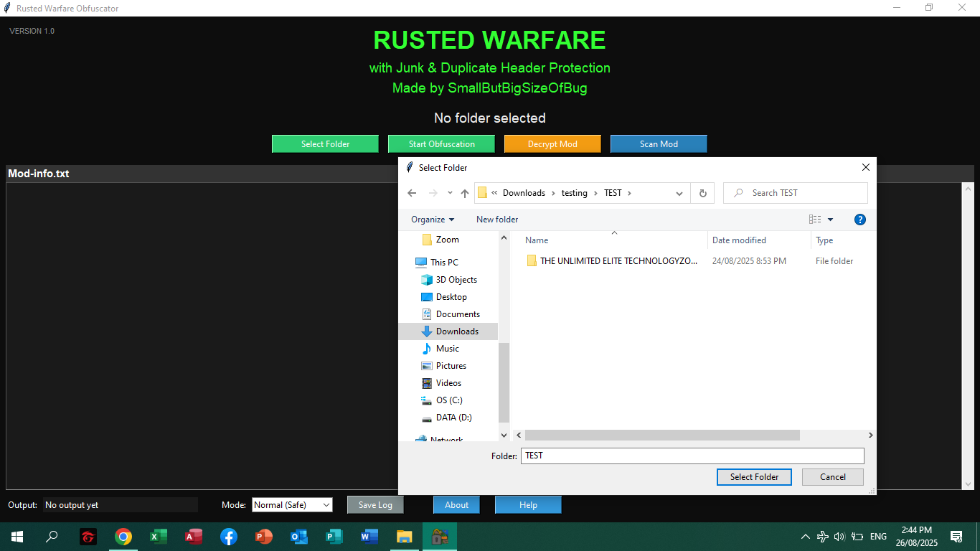Open the Help button at the bottom

tap(528, 505)
